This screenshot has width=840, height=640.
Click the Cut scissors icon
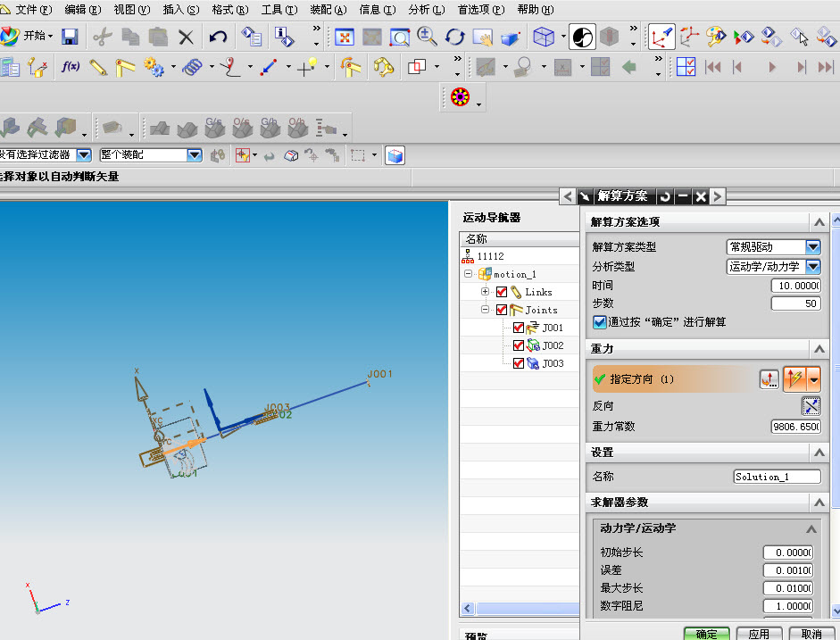coord(102,37)
